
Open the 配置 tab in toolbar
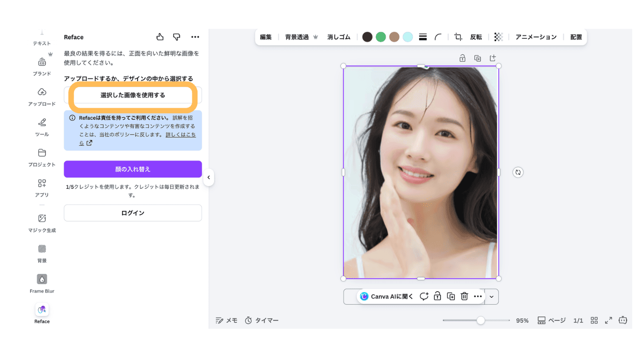point(576,37)
